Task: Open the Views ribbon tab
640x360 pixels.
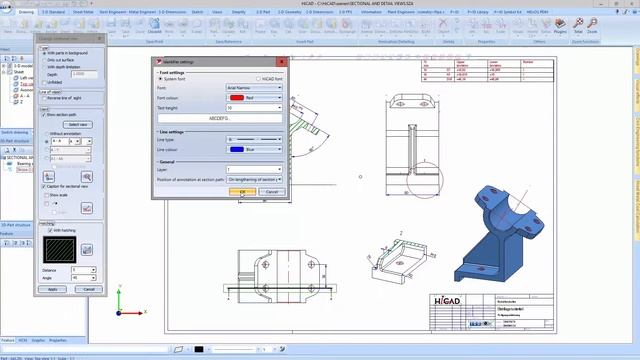Action: point(217,12)
